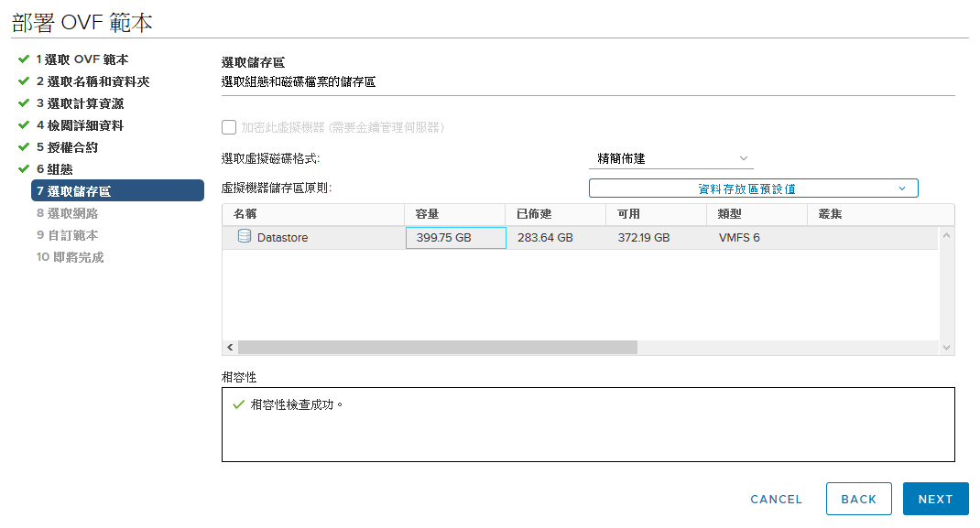Click the NEXT button
Image resolution: width=980 pixels, height=528 pixels.
click(x=936, y=499)
